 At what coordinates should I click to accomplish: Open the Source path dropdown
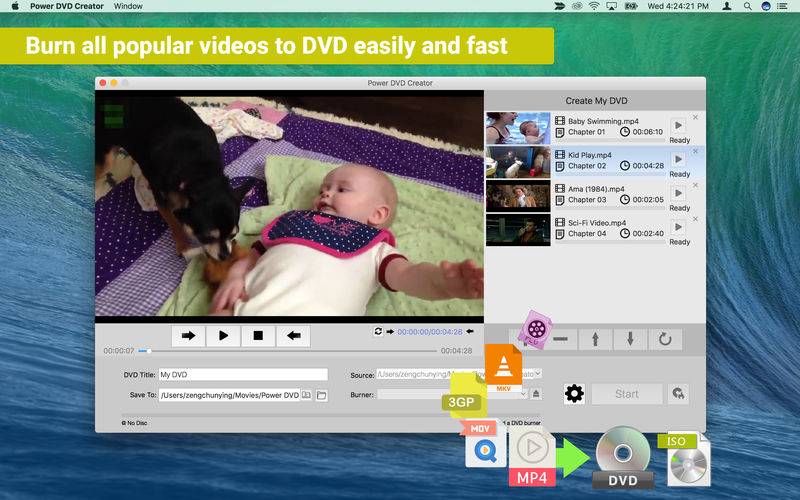[x=537, y=374]
